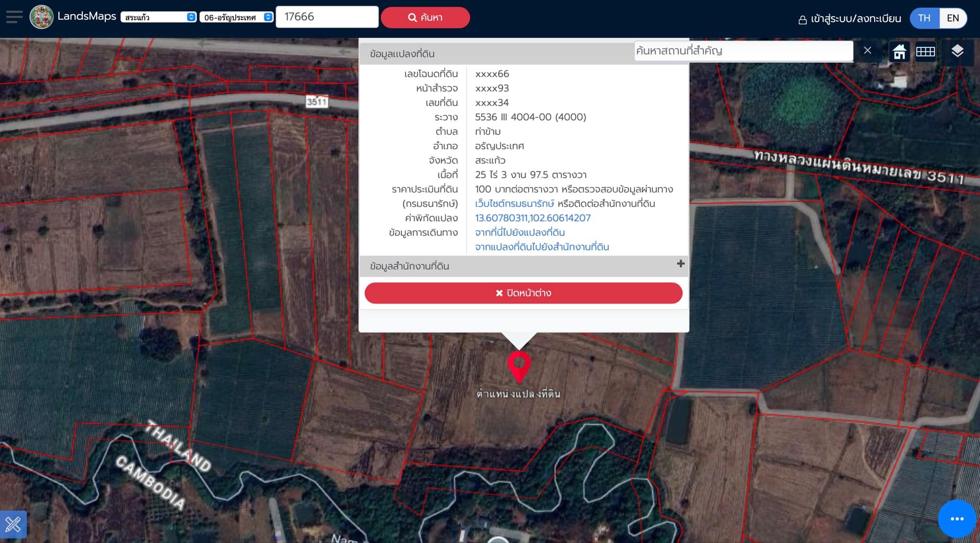Clear the important place search box
The image size is (980, 543).
click(868, 50)
